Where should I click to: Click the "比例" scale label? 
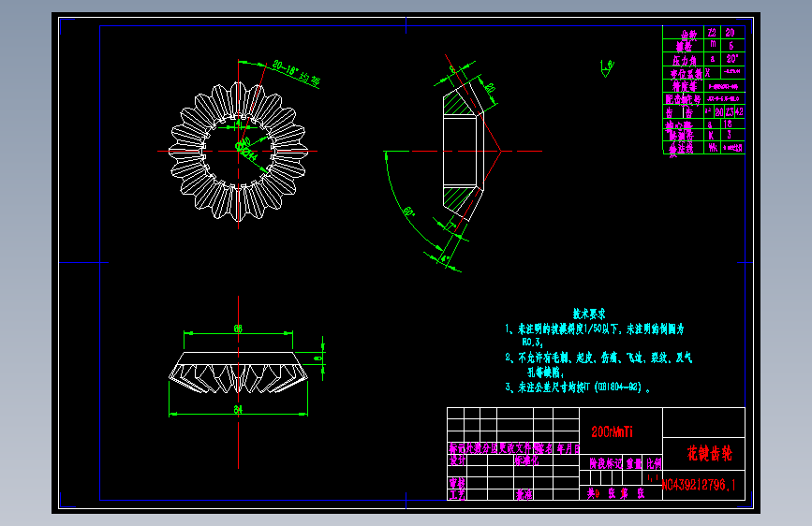pos(654,463)
